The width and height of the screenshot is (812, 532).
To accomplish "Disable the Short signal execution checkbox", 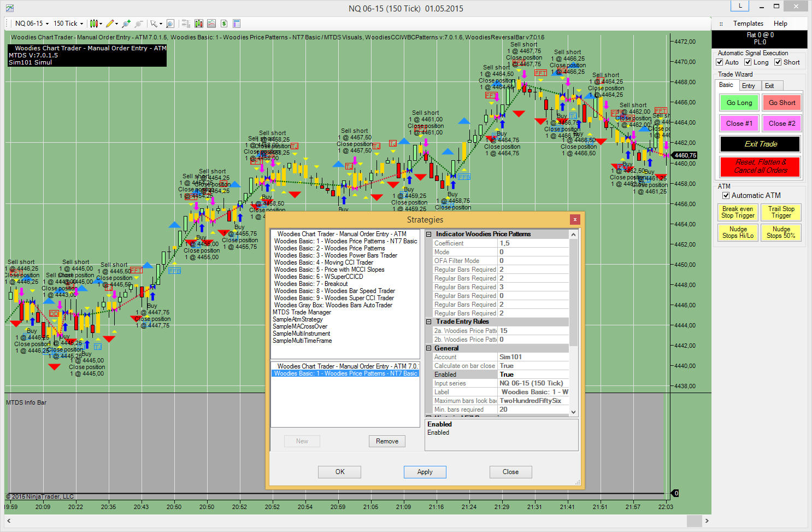I will point(778,62).
